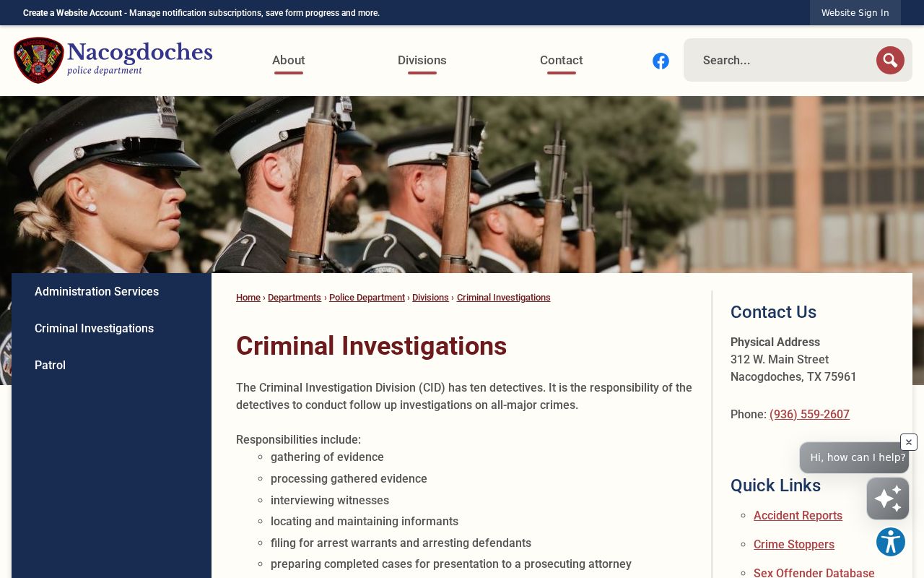Call phone number (936) 559-2607
Viewport: 924px width, 578px height.
(x=809, y=414)
